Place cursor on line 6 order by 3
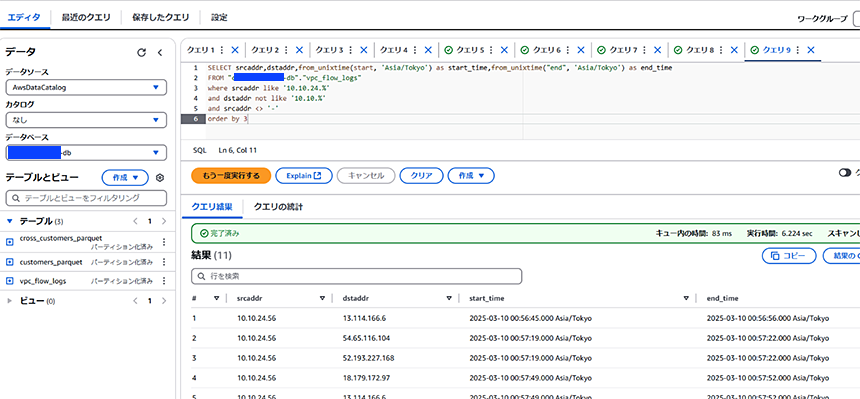 [x=228, y=119]
